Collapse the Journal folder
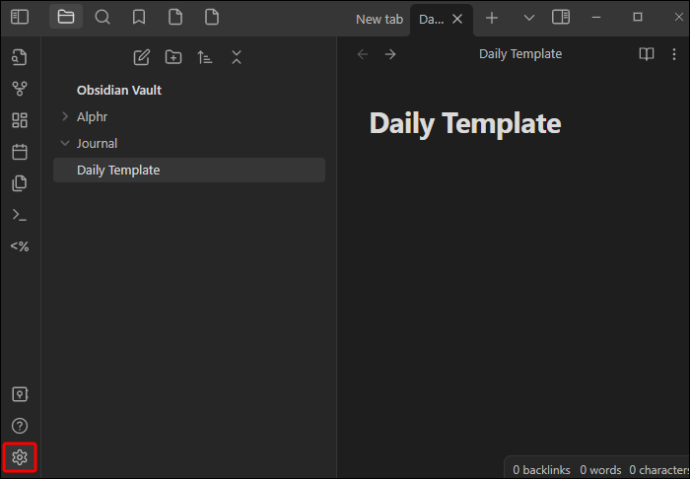Image resolution: width=690 pixels, height=479 pixels. [65, 143]
